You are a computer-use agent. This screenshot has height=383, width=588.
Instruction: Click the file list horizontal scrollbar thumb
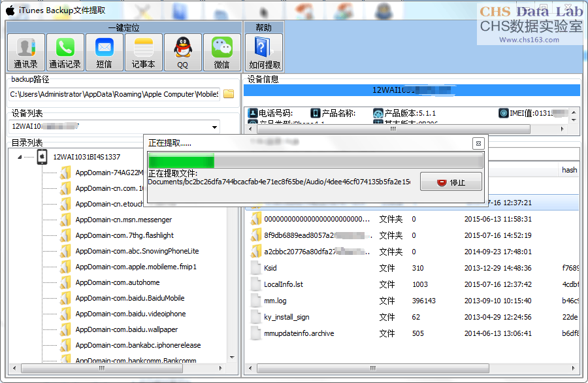[372, 369]
